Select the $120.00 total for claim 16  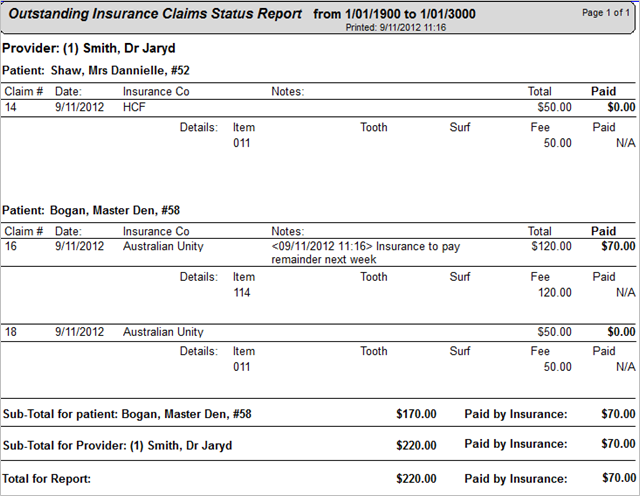(551, 246)
